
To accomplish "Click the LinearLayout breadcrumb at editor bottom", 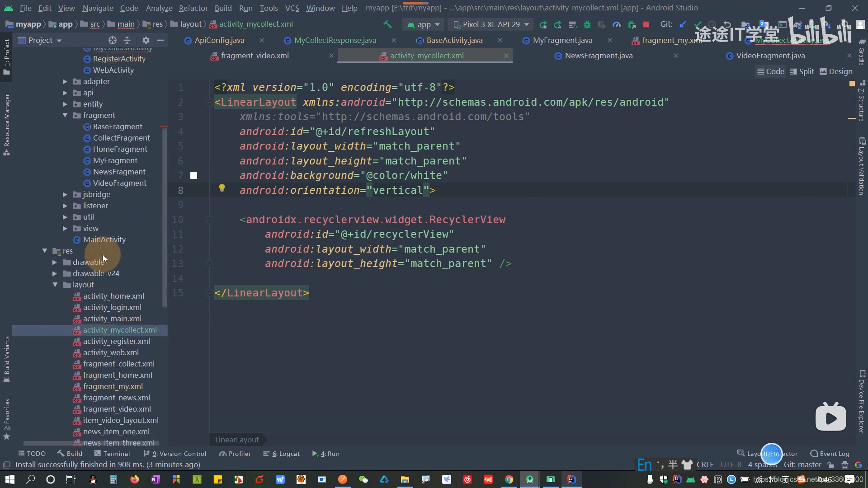I will 237,440.
